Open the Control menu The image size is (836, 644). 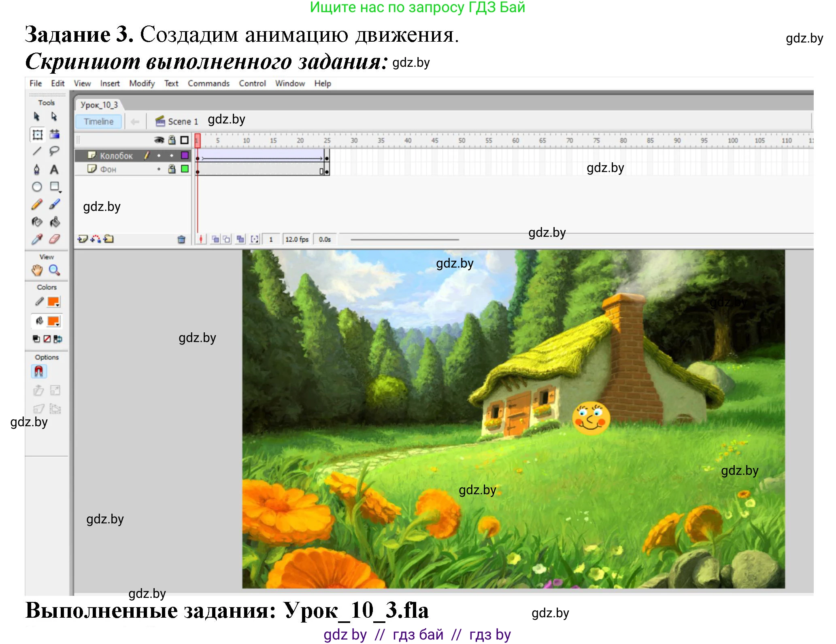(x=252, y=83)
